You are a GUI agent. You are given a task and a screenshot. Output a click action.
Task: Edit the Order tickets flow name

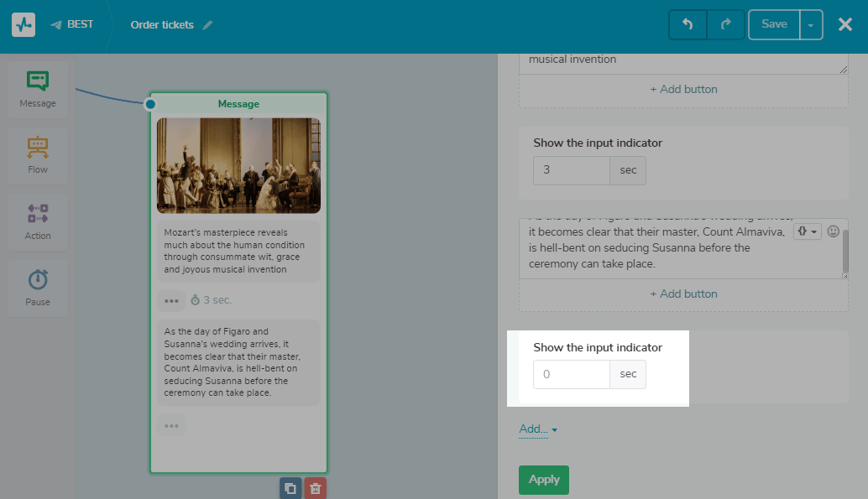click(x=207, y=25)
